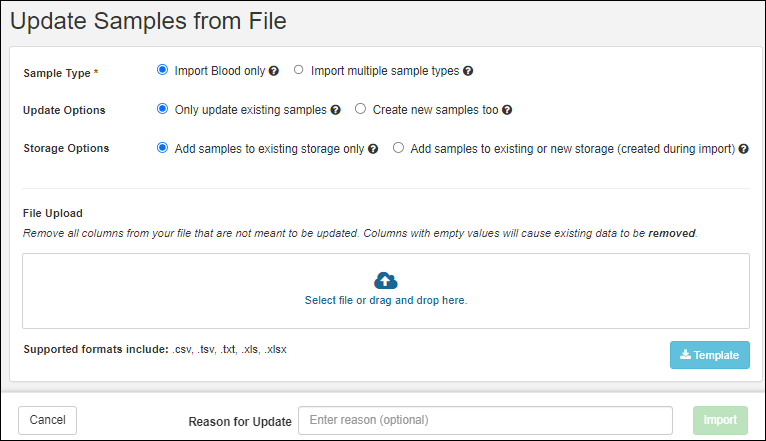Click help icon next to Import Blood only
The height and width of the screenshot is (441, 766).
(274, 72)
